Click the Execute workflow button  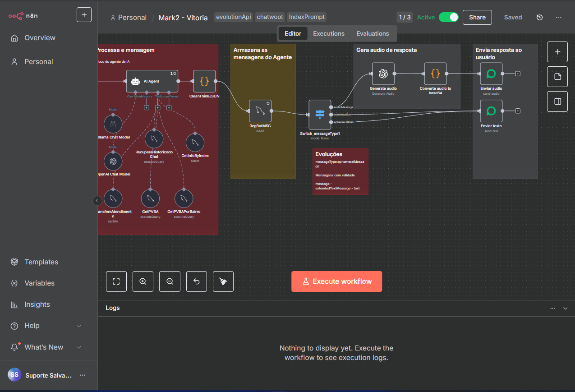(x=336, y=281)
